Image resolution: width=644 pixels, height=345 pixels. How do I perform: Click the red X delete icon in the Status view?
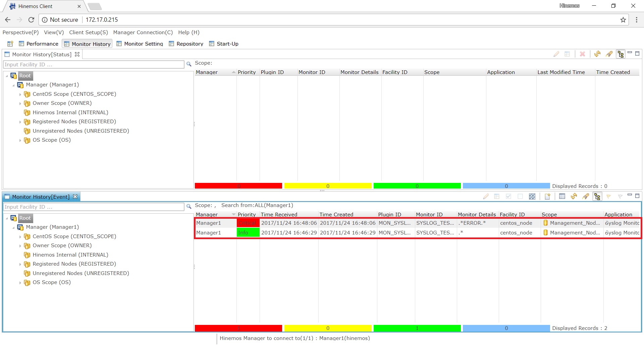pos(583,54)
